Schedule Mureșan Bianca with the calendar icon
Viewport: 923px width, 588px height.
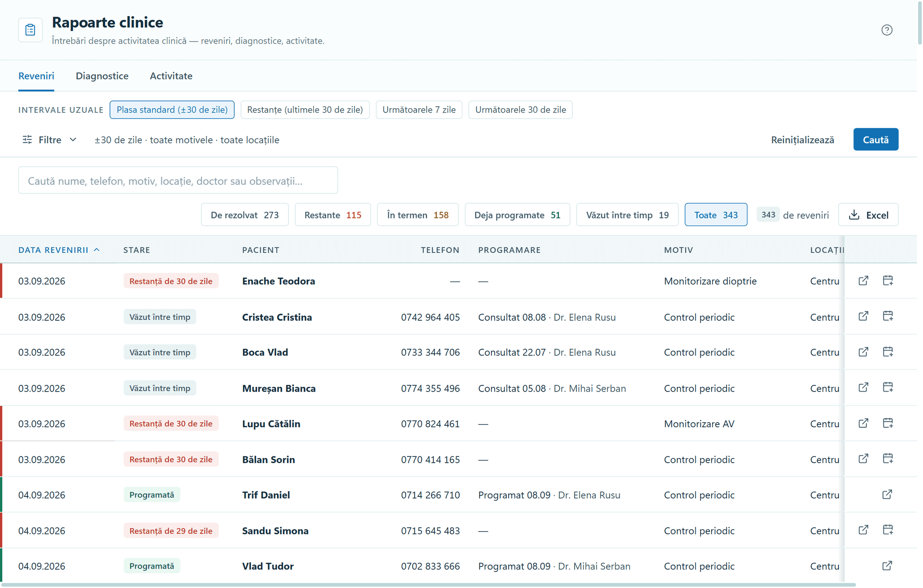point(888,387)
